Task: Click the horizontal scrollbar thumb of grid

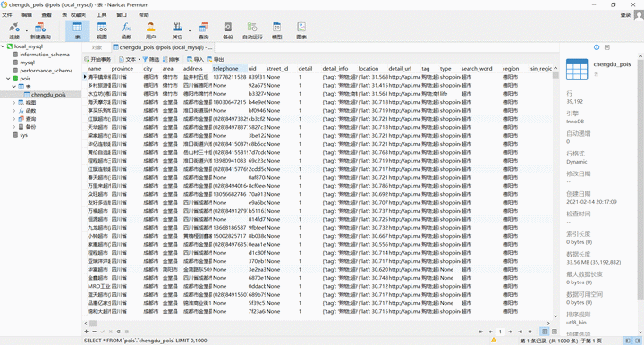Action: [x=93, y=324]
